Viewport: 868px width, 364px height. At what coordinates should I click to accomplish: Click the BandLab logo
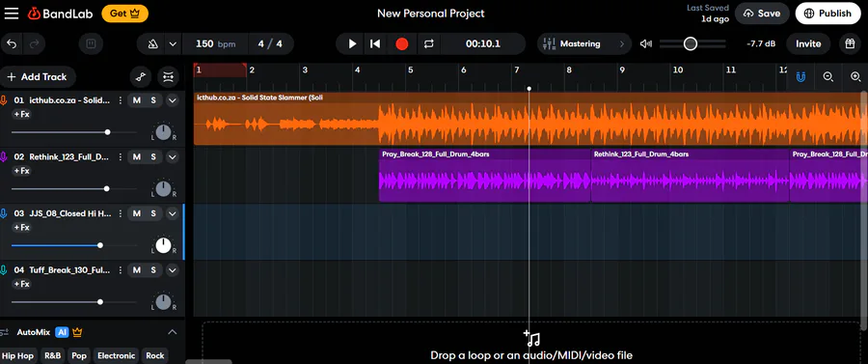61,14
